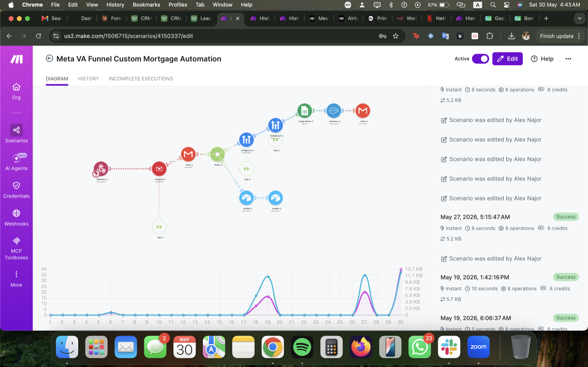Viewport: 588px width, 367px height.
Task: Click the Success badge for May 27 run
Action: click(x=566, y=217)
